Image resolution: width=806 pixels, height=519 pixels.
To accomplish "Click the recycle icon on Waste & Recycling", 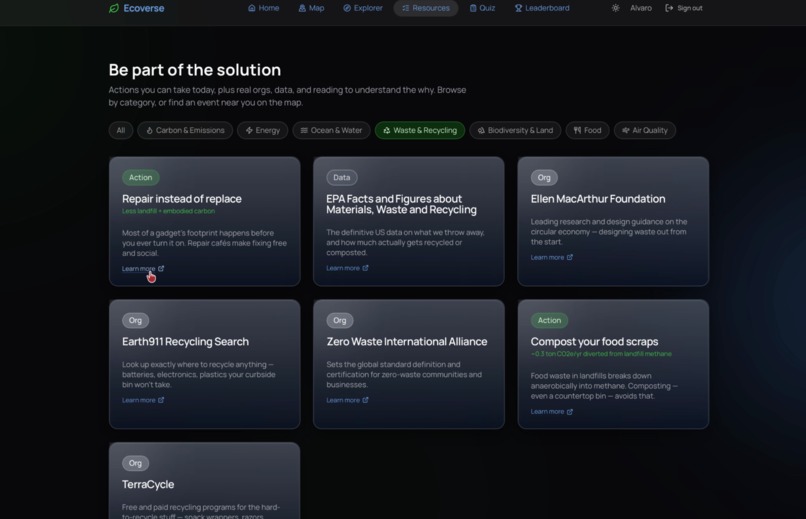I will [x=387, y=131].
